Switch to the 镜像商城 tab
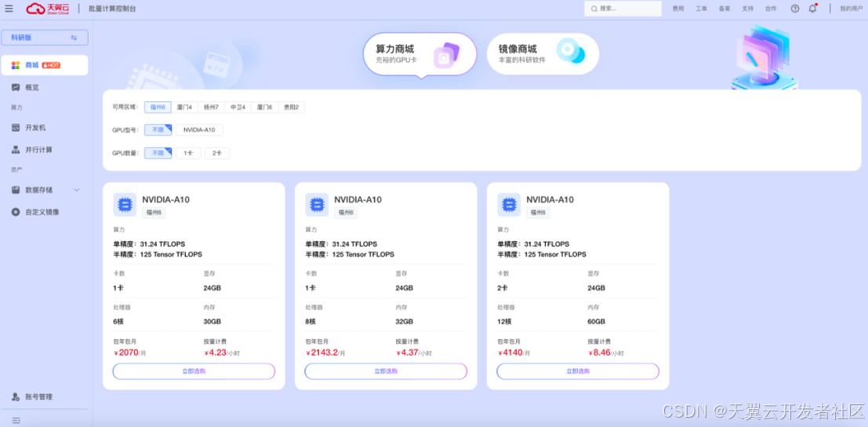The width and height of the screenshot is (868, 427). [x=543, y=54]
